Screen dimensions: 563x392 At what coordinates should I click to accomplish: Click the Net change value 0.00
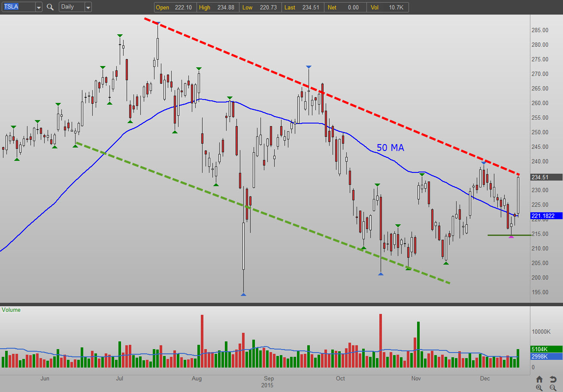coord(353,7)
